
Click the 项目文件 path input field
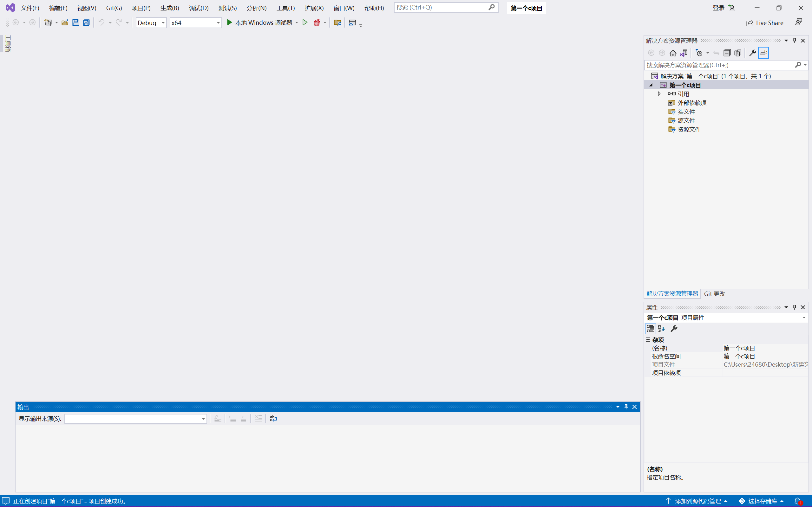766,364
